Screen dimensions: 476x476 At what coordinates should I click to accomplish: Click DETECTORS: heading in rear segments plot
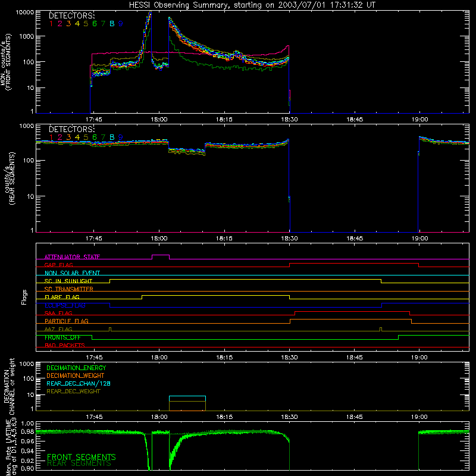click(x=71, y=129)
